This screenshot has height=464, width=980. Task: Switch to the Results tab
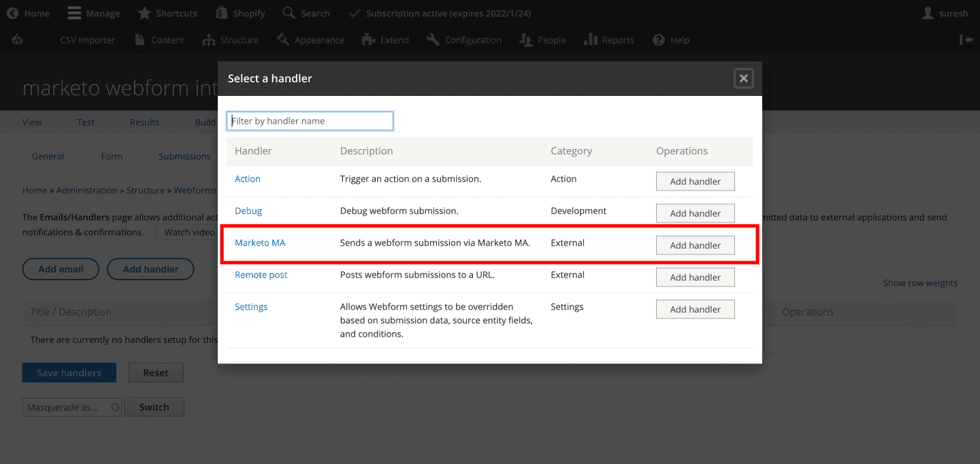[x=144, y=122]
